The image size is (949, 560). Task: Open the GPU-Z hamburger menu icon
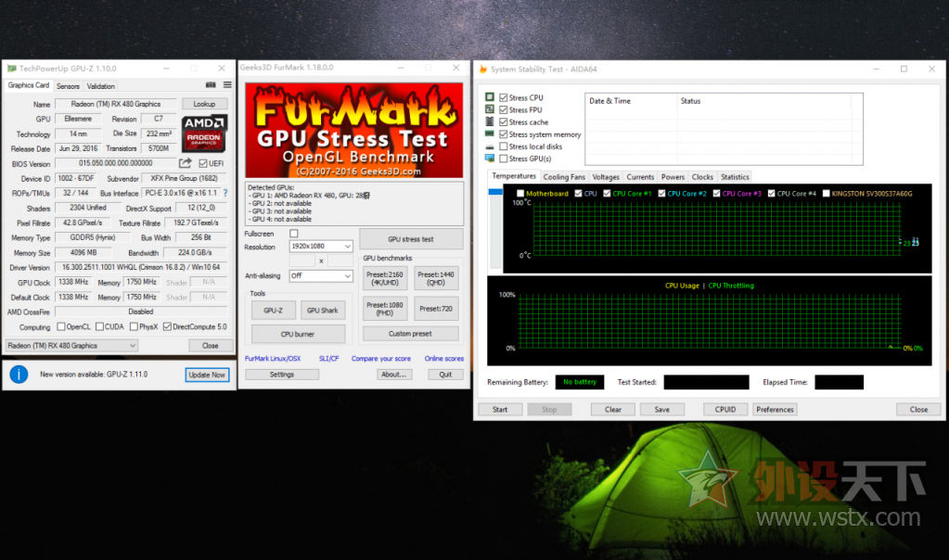click(x=227, y=85)
